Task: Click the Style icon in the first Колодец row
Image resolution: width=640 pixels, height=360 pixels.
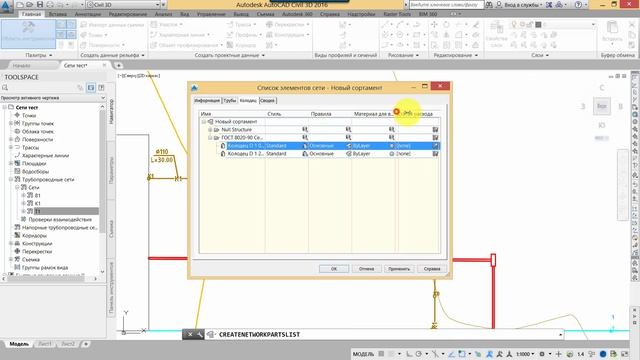Action: coord(305,146)
